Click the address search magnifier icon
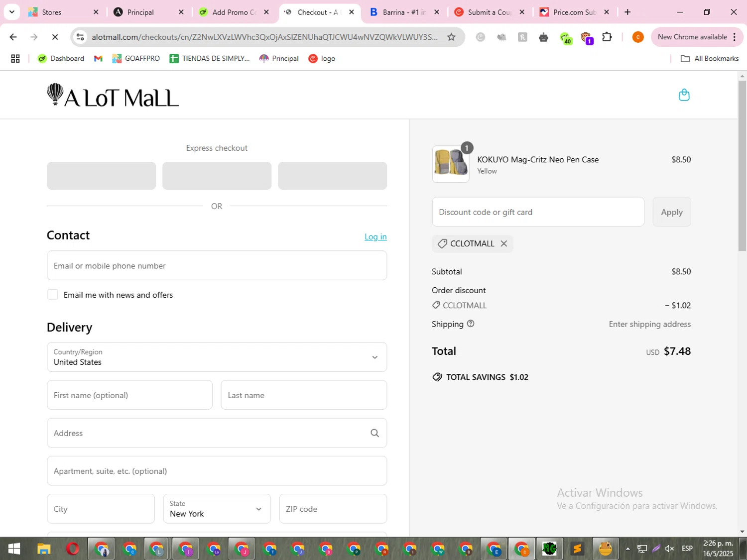747x560 pixels. coord(375,433)
